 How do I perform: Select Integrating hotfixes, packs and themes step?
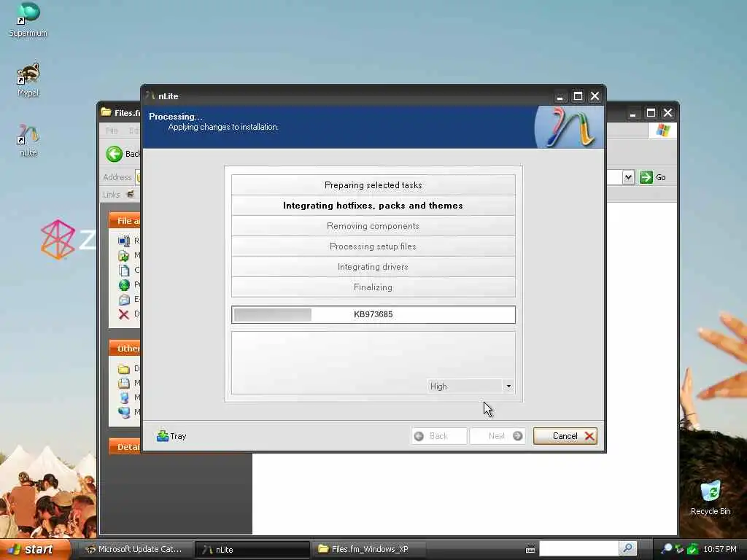pyautogui.click(x=373, y=205)
